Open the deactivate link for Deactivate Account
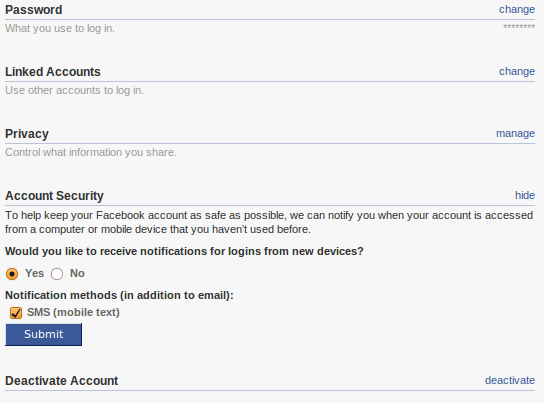The width and height of the screenshot is (544, 403). pyautogui.click(x=510, y=380)
